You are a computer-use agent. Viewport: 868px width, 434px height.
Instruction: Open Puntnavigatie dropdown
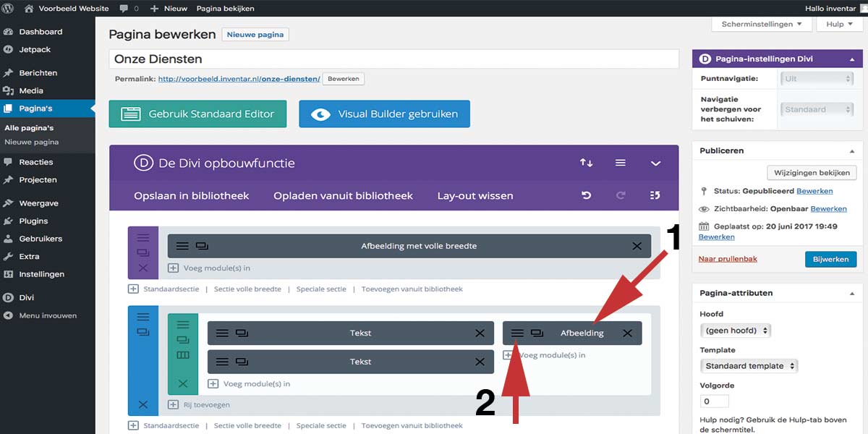[818, 78]
